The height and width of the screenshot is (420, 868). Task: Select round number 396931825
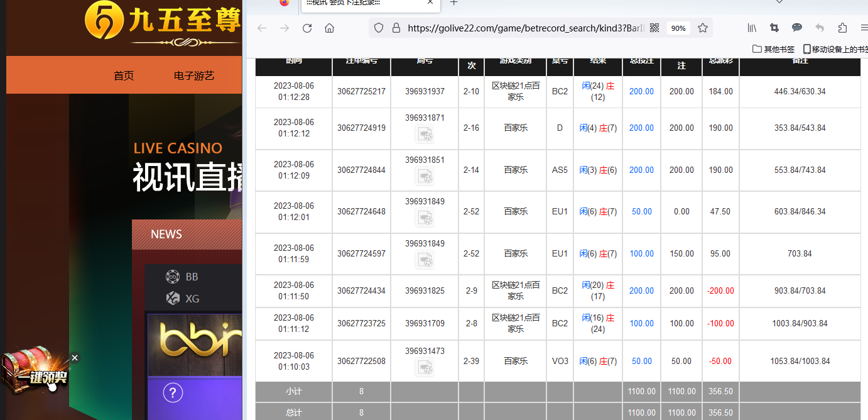click(x=425, y=291)
